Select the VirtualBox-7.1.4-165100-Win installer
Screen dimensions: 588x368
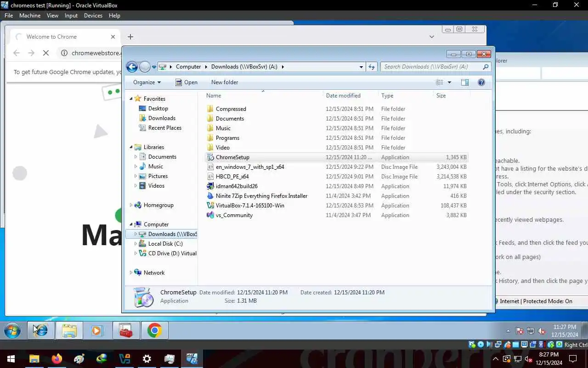[x=336, y=206]
